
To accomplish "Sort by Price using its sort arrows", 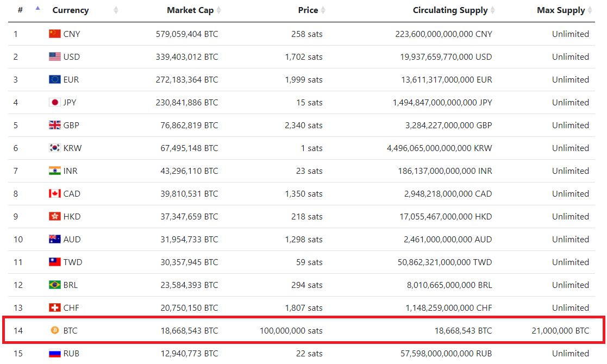I will [x=323, y=10].
